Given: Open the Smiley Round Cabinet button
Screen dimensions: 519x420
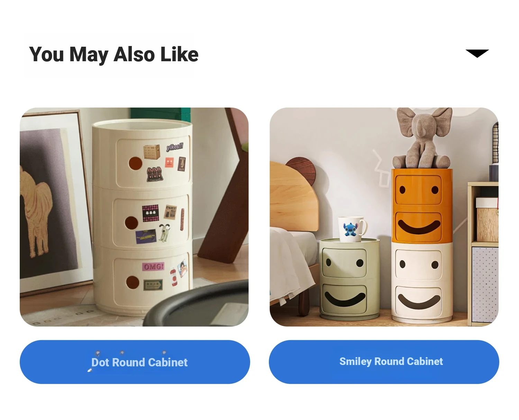Looking at the screenshot, I should (384, 362).
